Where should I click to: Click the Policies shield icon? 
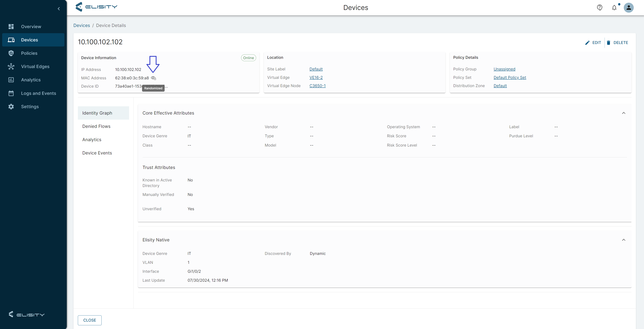11,53
